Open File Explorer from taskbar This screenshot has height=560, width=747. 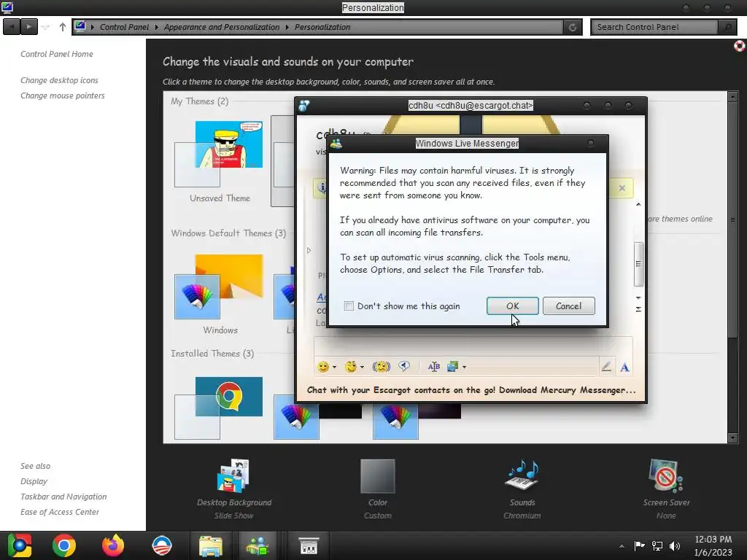coord(210,545)
